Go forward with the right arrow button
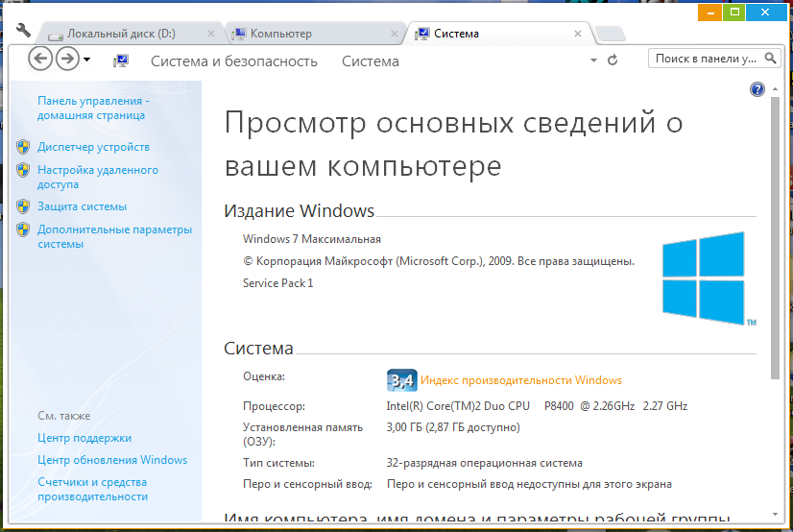Screen dimensions: 793x532 tap(67, 60)
